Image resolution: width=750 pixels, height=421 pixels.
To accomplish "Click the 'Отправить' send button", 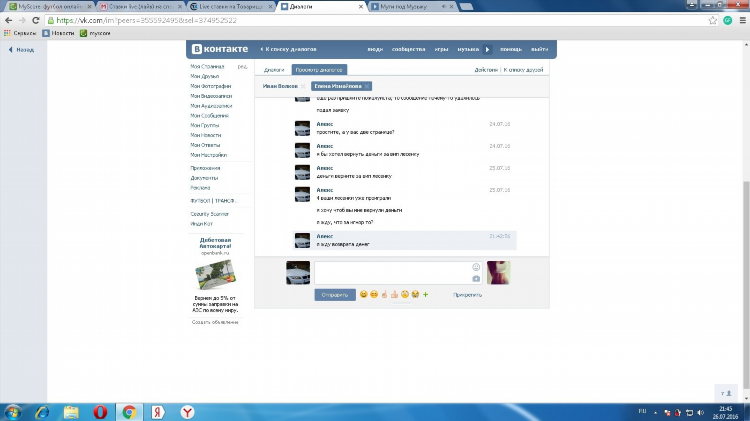I will pyautogui.click(x=335, y=295).
